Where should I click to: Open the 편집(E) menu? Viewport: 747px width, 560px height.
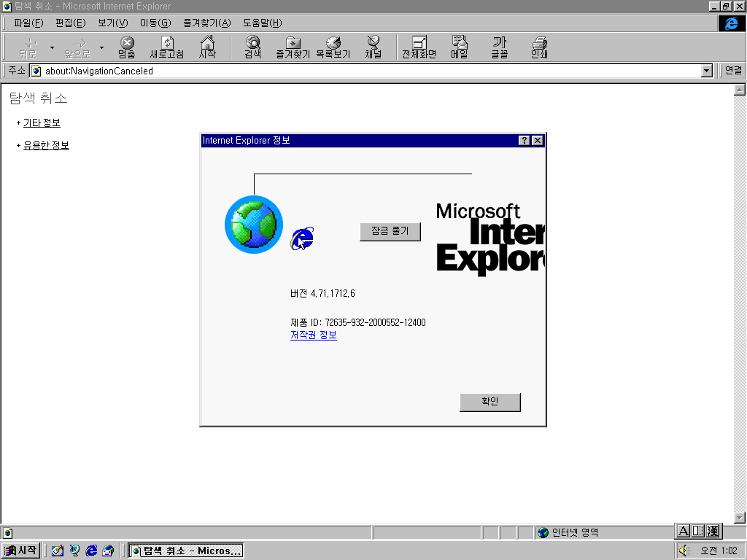point(71,23)
